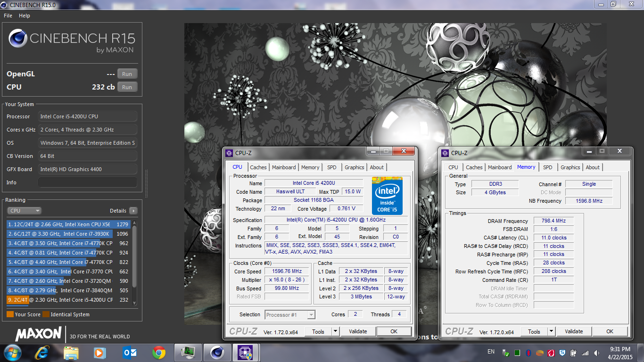Open the Bluetooth tray icon

pos(528,353)
